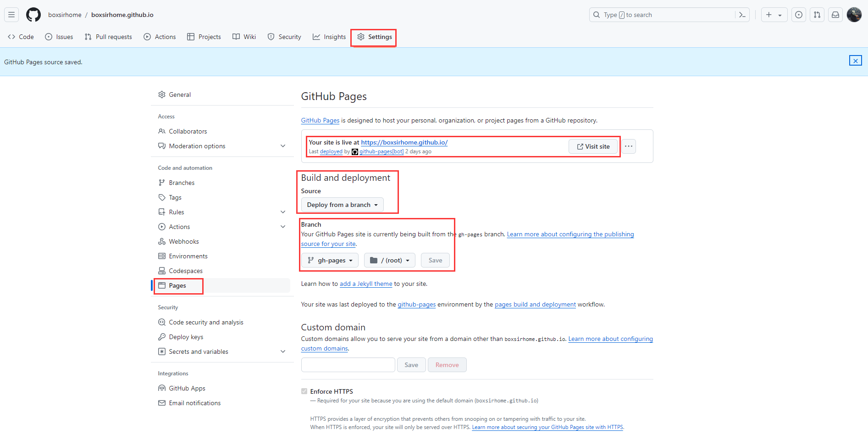Open the command palette icon in search bar
The height and width of the screenshot is (435, 868).
(742, 15)
